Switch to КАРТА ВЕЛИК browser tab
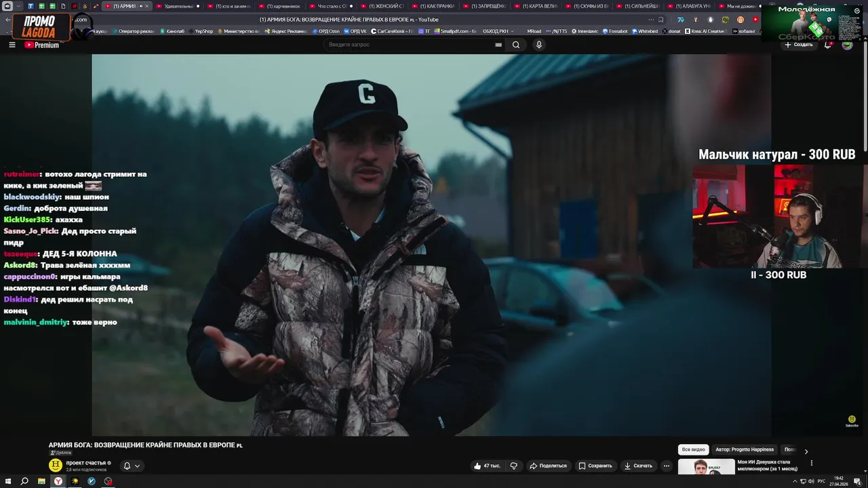Screen dimensions: 868x488 536,6
